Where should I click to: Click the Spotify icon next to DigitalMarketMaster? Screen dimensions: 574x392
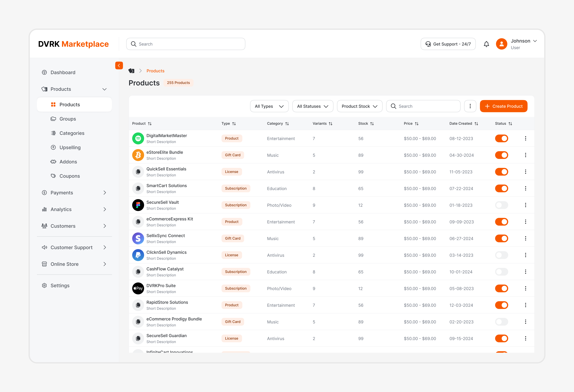tap(138, 138)
